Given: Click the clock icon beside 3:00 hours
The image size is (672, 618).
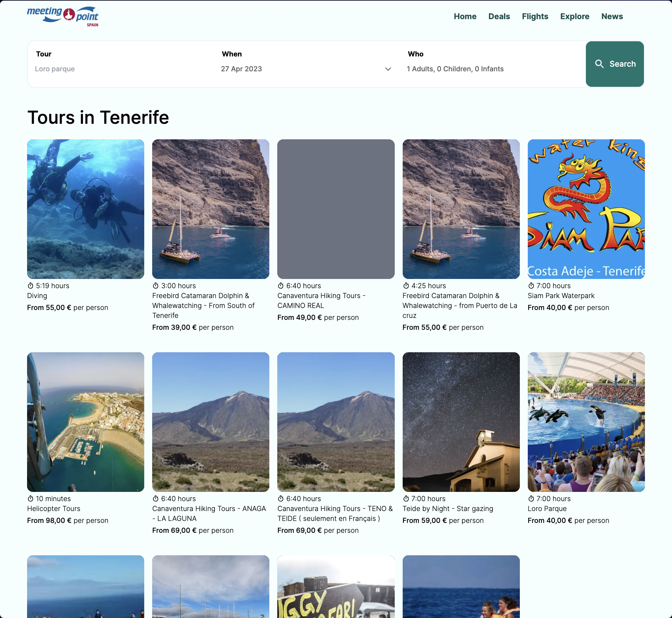Looking at the screenshot, I should coord(155,286).
